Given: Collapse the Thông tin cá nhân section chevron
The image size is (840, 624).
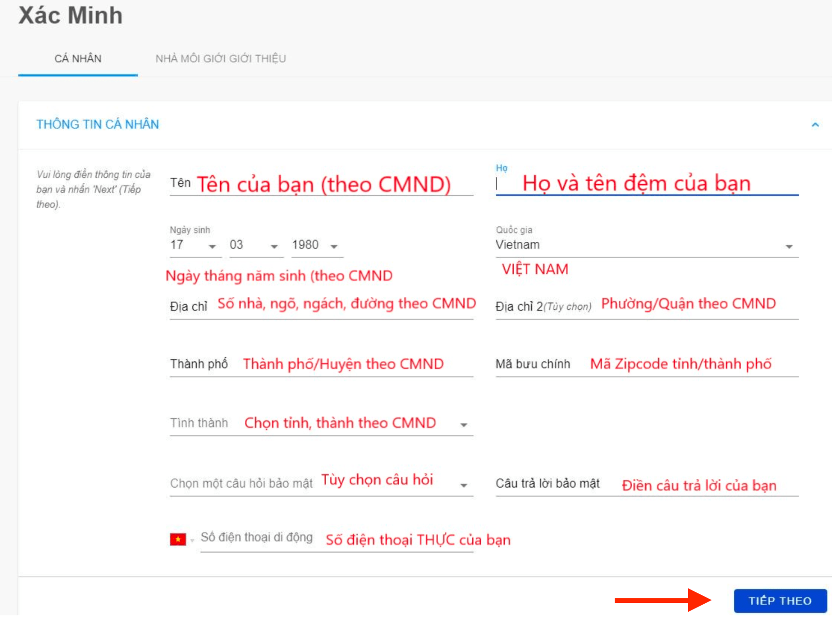Looking at the screenshot, I should [x=815, y=125].
